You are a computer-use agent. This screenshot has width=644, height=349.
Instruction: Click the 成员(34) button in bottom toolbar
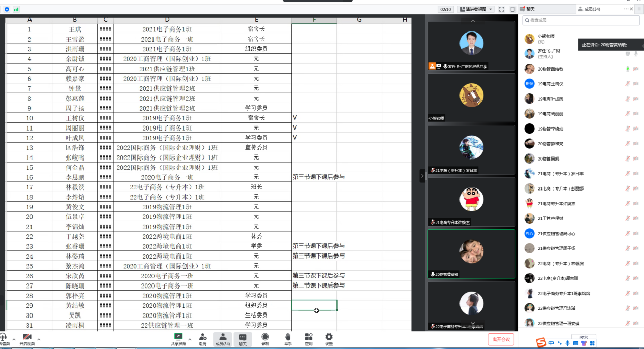(x=223, y=339)
